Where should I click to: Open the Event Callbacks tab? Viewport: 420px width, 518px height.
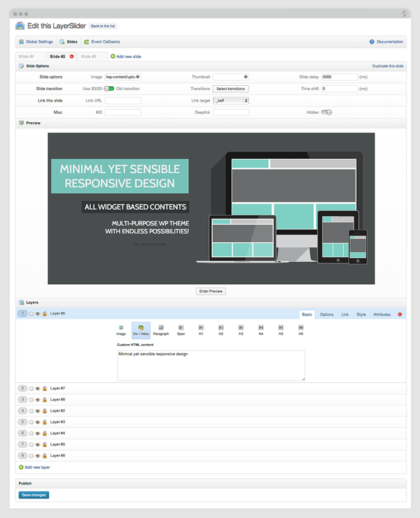coord(102,42)
